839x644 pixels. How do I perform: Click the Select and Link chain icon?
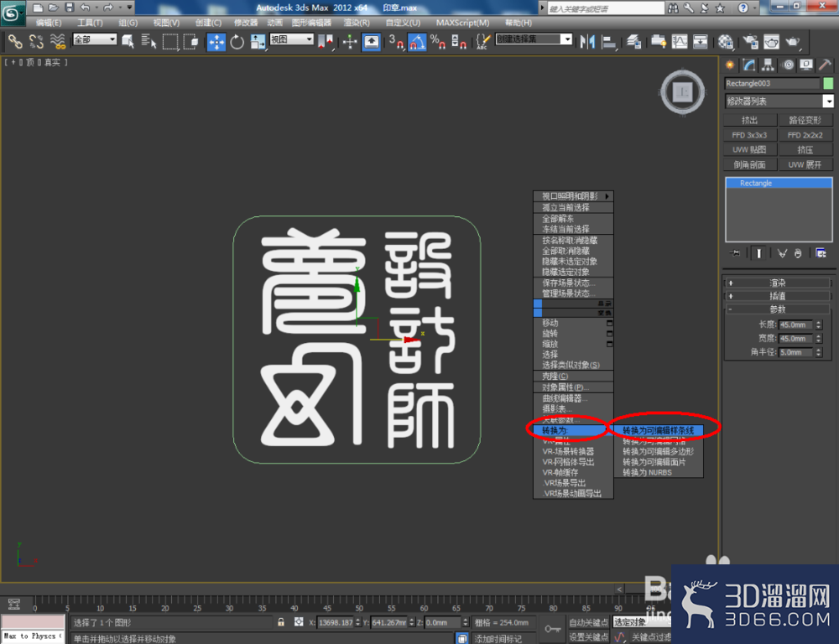[14, 41]
